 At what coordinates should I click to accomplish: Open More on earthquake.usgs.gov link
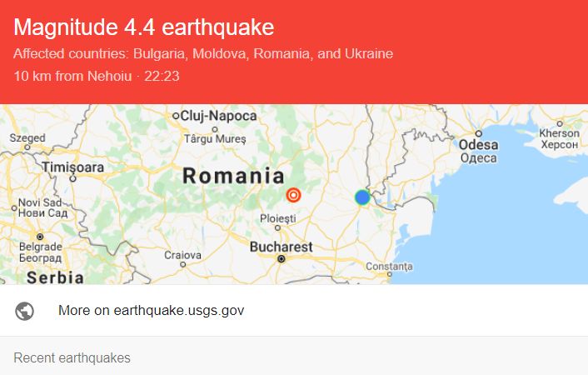(x=151, y=311)
